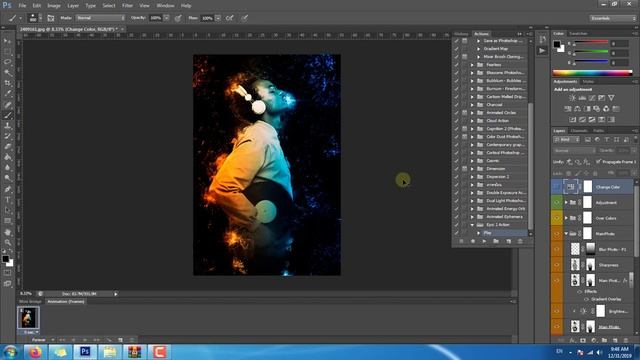Click the foreground color swatch in Color panel
640x360 pixels.
557,44
